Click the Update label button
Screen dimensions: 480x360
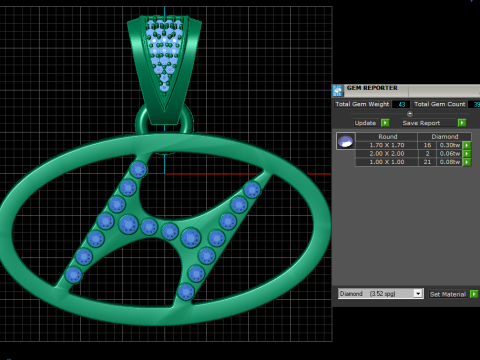point(365,123)
